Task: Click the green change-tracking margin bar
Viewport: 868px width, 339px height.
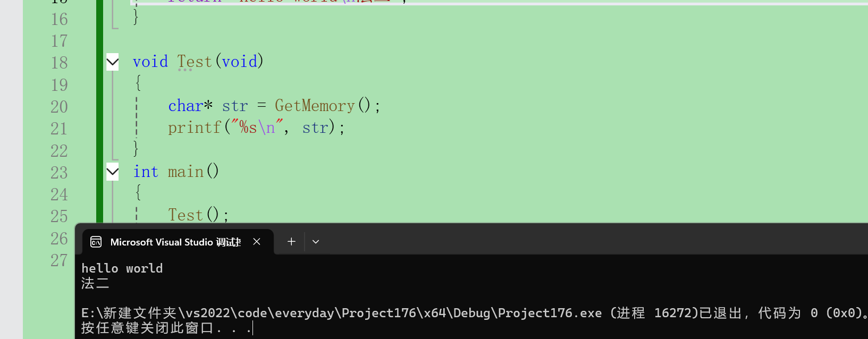Action: tap(99, 111)
